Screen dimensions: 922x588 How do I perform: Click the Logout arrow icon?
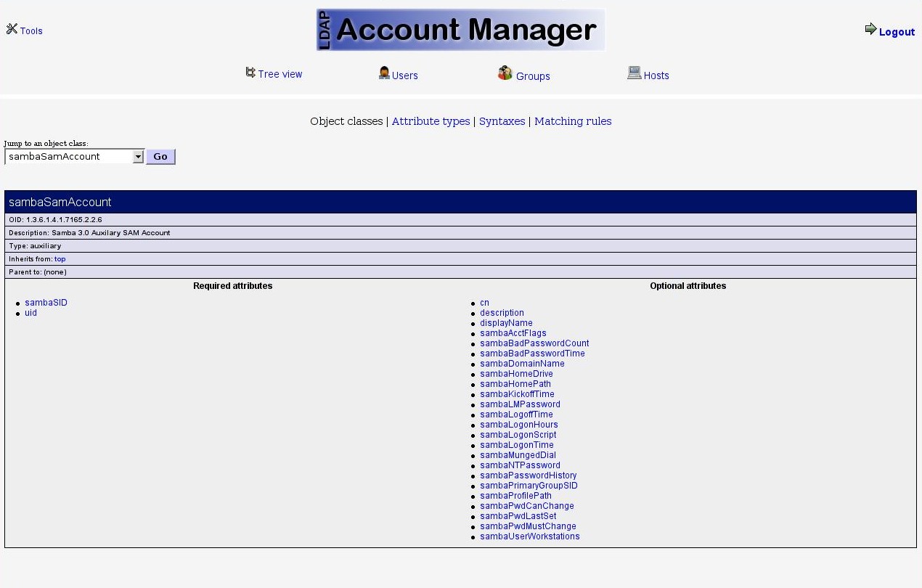(x=870, y=29)
